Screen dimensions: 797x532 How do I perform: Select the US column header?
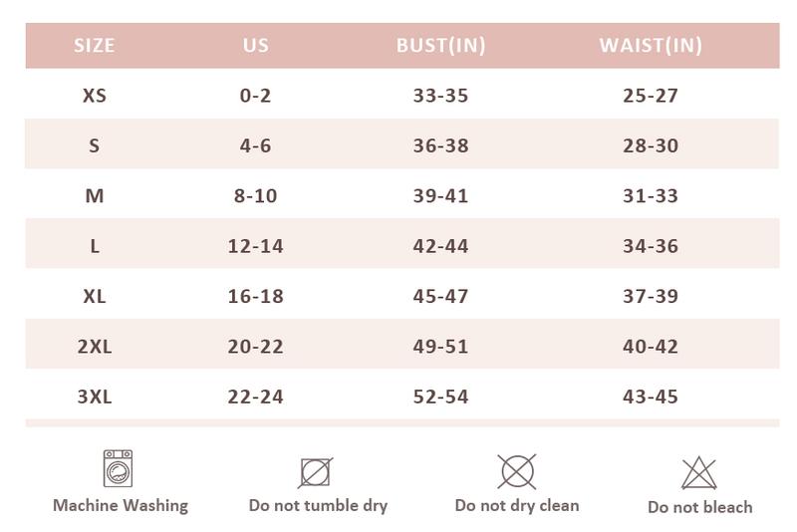256,45
